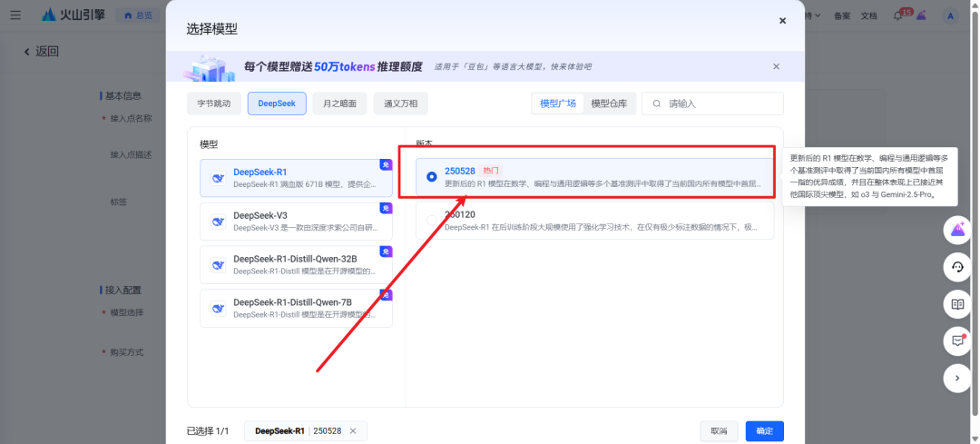Go back using the 返回 link
Image resolution: width=980 pixels, height=444 pixels.
[41, 51]
